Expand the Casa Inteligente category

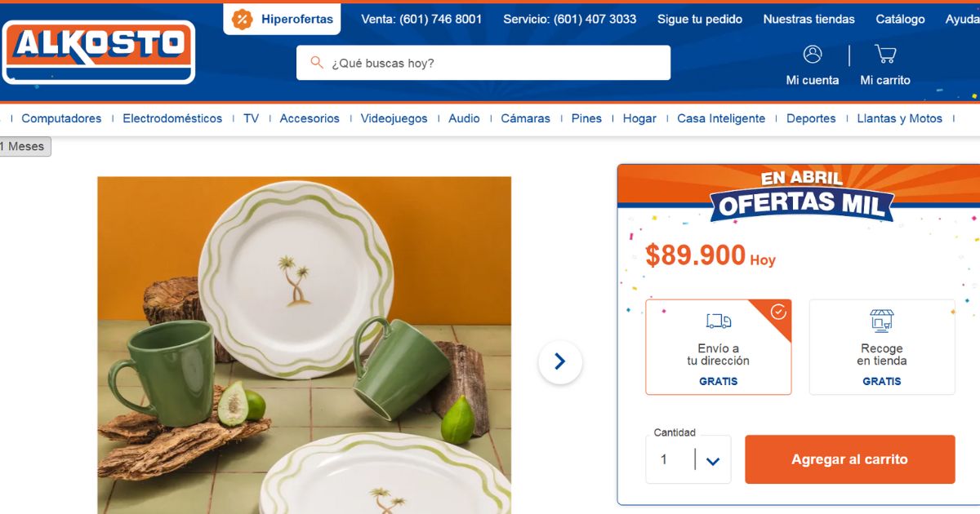click(721, 118)
